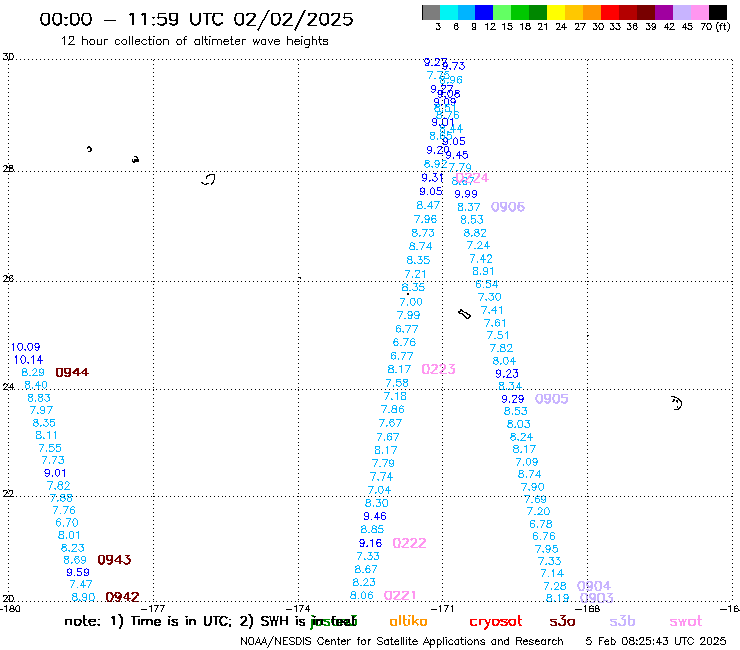The height and width of the screenshot is (650, 740).
Task: Click the swot time marker 0223
Action: (438, 369)
